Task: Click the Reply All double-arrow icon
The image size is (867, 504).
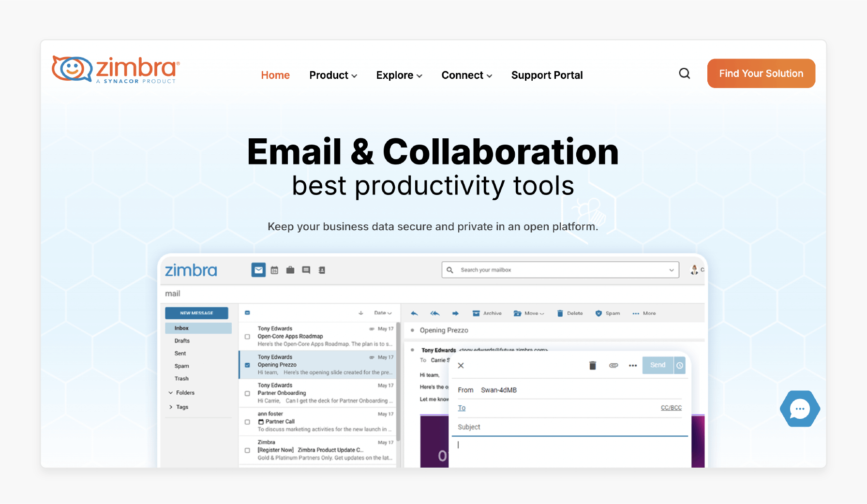Action: (x=435, y=313)
